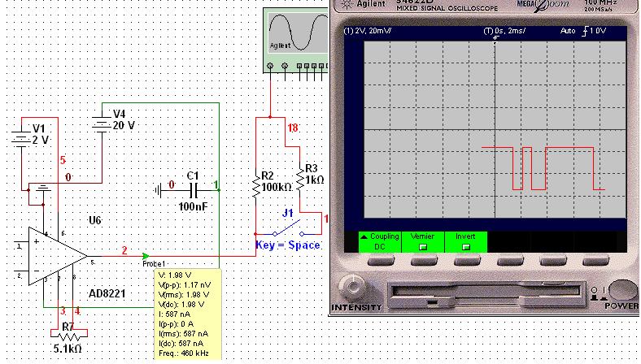Click the trigger position marker atop grid
The width and height of the screenshot is (641, 364).
click(x=495, y=40)
